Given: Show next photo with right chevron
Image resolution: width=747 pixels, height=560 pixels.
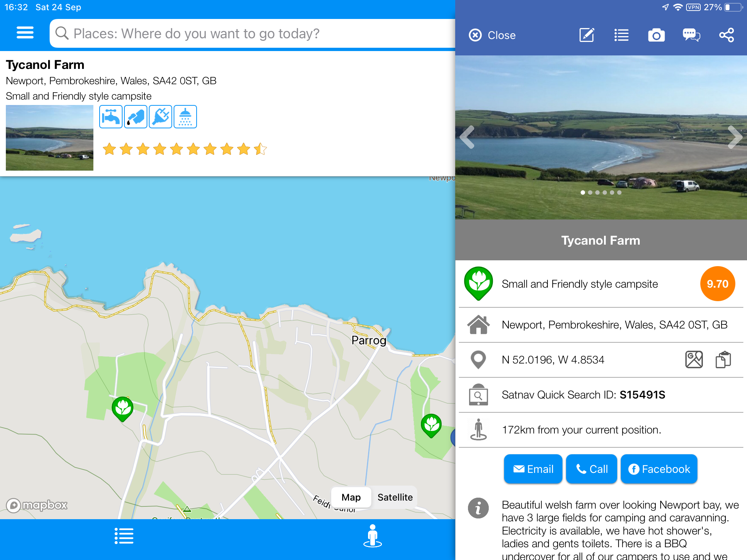Looking at the screenshot, I should (735, 137).
